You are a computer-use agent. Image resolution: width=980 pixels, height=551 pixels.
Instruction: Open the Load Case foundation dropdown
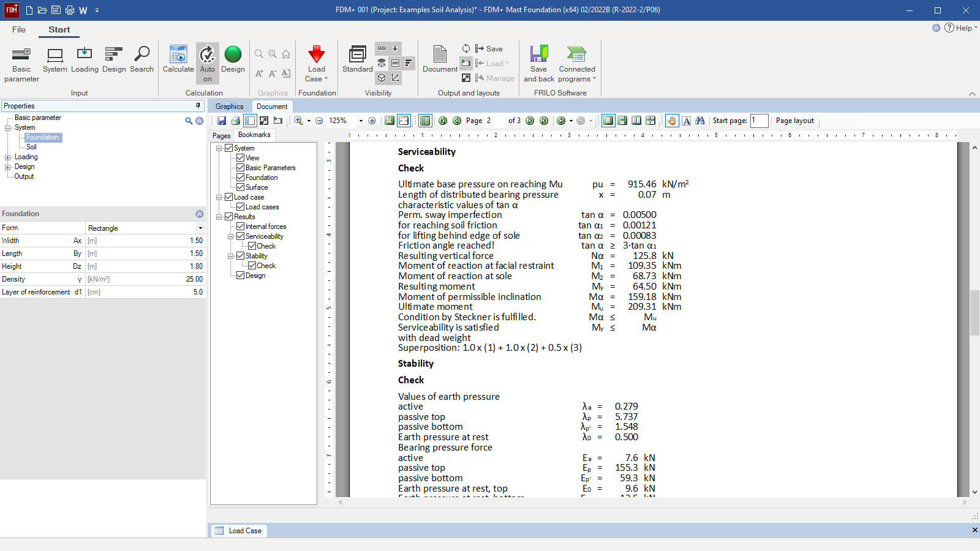317,64
